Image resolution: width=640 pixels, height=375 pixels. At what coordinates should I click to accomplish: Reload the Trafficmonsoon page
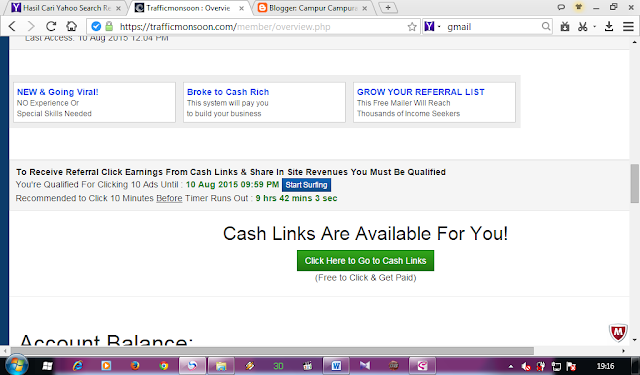[51, 27]
